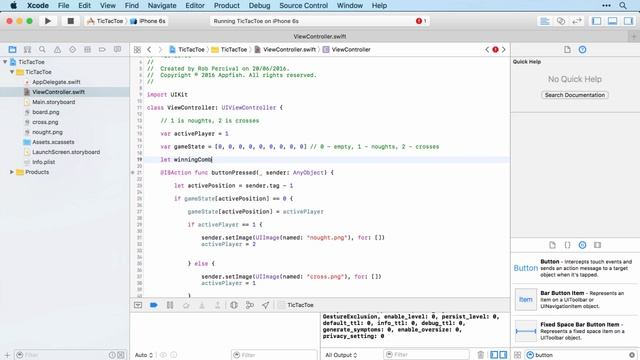The width and height of the screenshot is (640, 360).
Task: Open the Project navigator folder icon
Action: (x=12, y=49)
